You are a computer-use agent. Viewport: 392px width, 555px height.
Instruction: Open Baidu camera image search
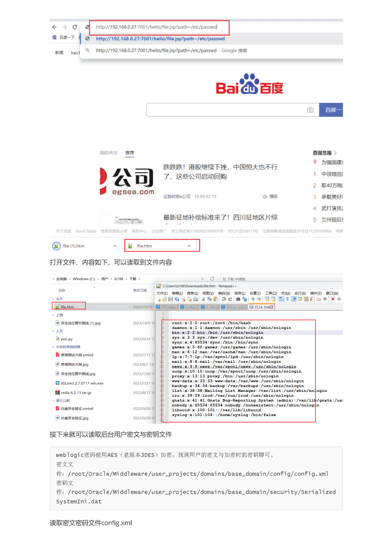tap(310, 110)
